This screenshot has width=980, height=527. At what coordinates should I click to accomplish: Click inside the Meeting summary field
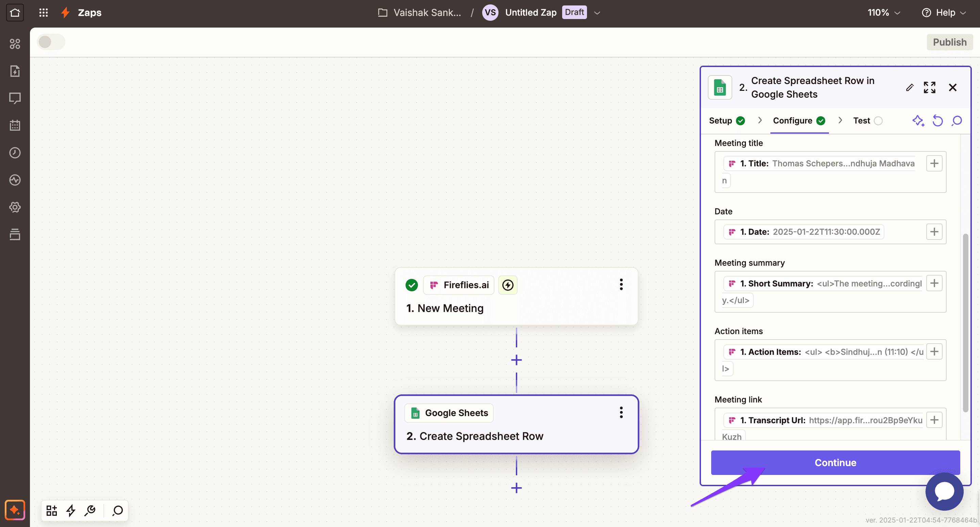coord(830,292)
